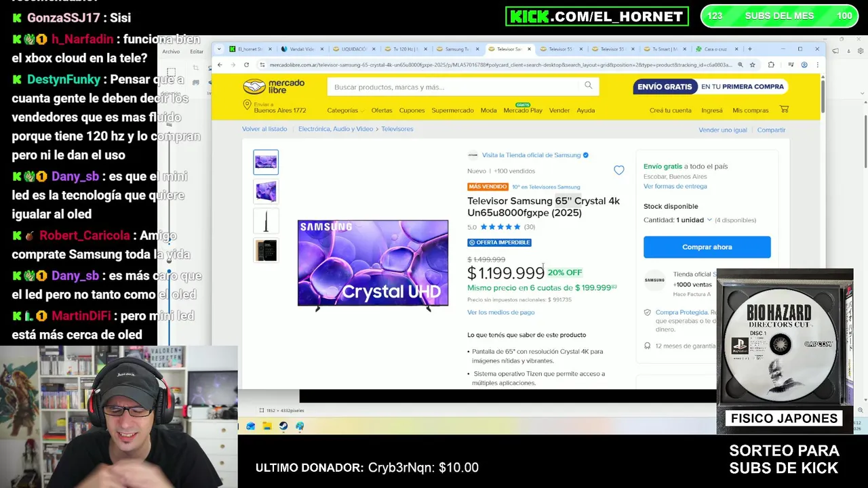This screenshot has width=868, height=488.
Task: Reload the page with the refresh icon
Action: point(246,65)
